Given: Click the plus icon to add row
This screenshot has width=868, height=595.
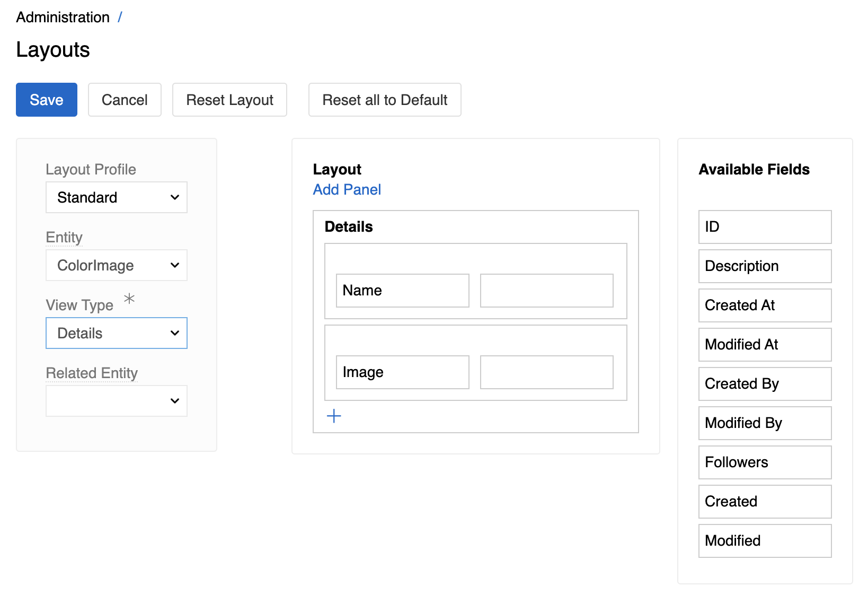Looking at the screenshot, I should [x=334, y=416].
